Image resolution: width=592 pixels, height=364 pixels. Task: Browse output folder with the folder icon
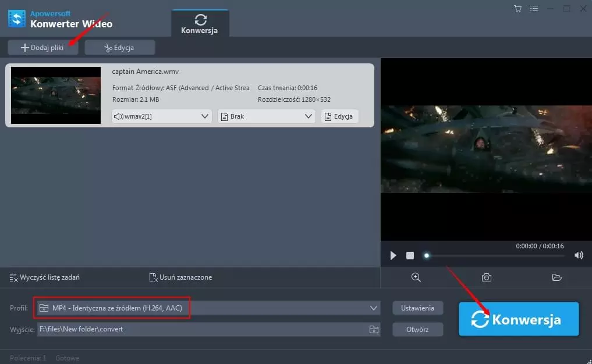click(374, 329)
